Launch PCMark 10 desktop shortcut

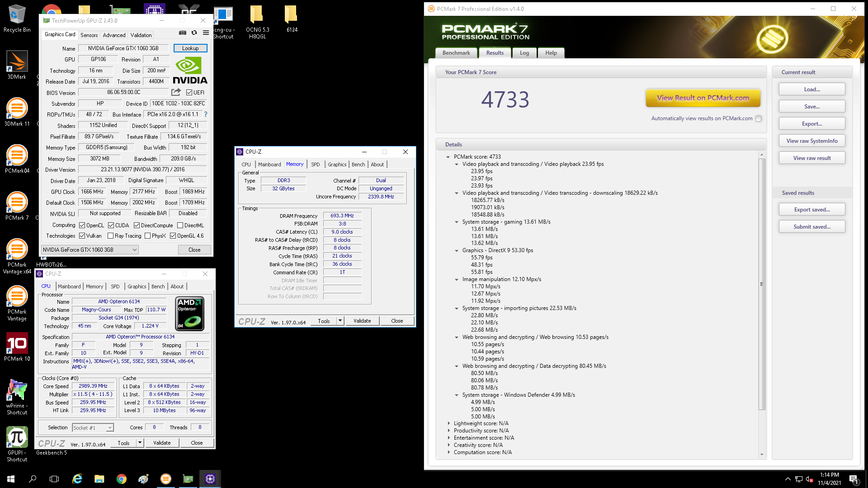17,347
